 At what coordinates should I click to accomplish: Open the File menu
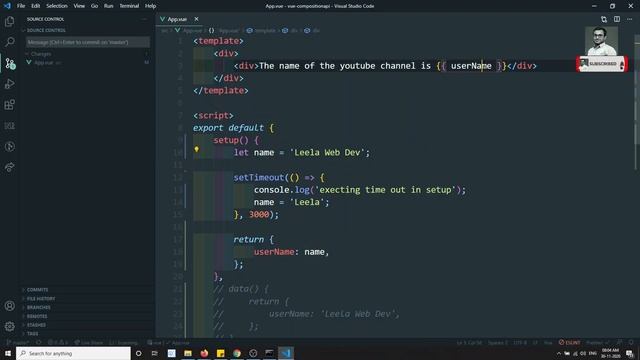[x=21, y=6]
